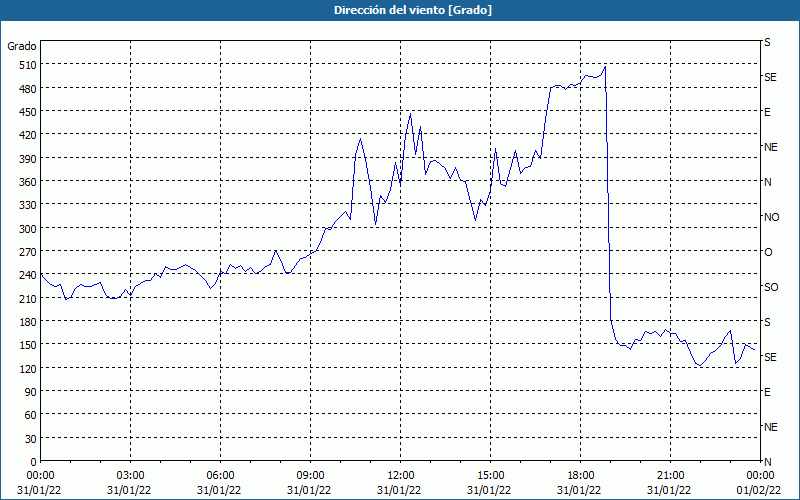Pick the 390 tick label on the left axis
This screenshot has width=800, height=500.
(28, 159)
